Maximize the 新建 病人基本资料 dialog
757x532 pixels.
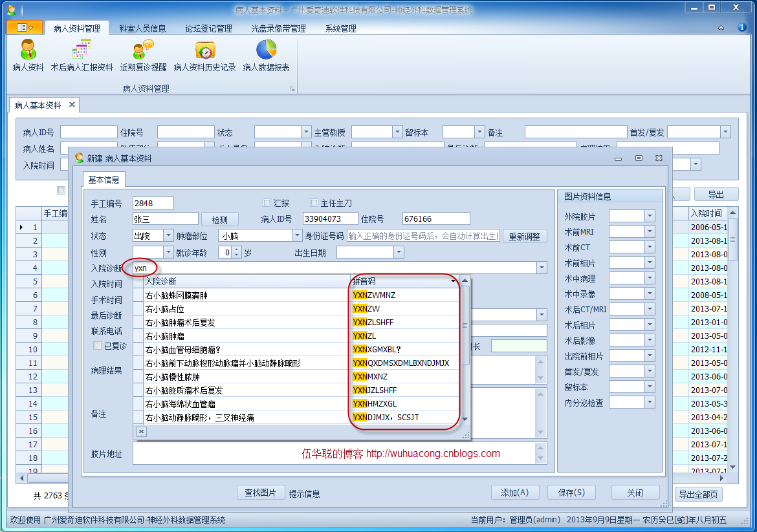[639, 158]
